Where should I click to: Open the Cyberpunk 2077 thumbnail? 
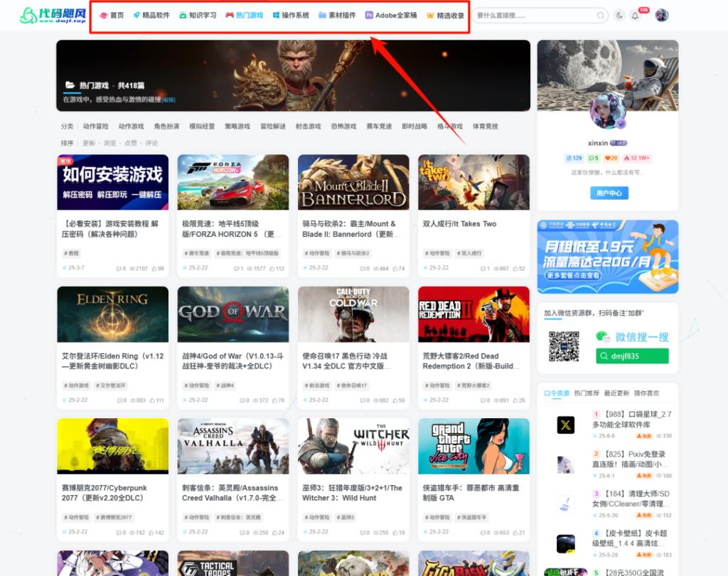pos(113,447)
